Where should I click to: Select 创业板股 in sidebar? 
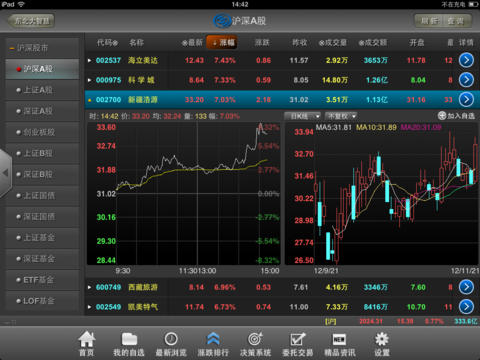(42, 132)
